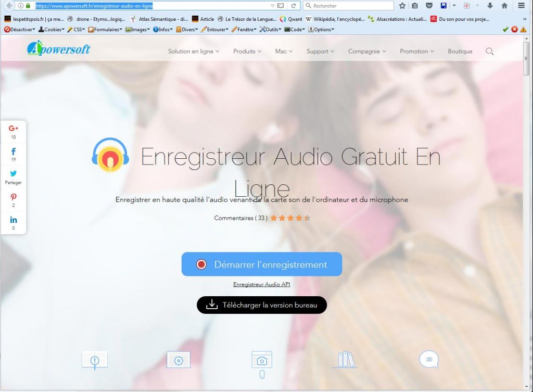Viewport: 533px width, 392px height.
Task: Open the comments bubble icon showing 20
Action: pos(429,359)
